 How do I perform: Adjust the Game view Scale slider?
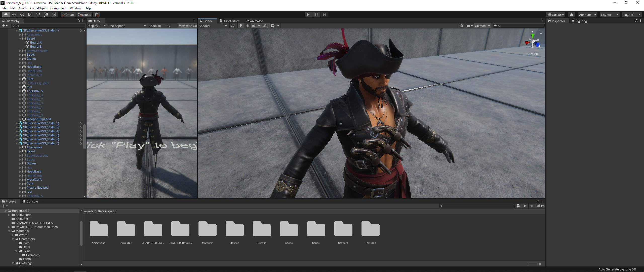[x=162, y=26]
